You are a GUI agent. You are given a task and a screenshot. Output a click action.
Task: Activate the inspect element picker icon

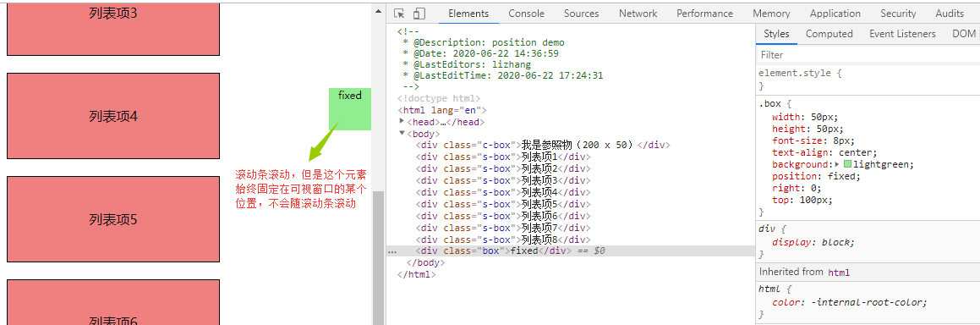click(x=400, y=14)
